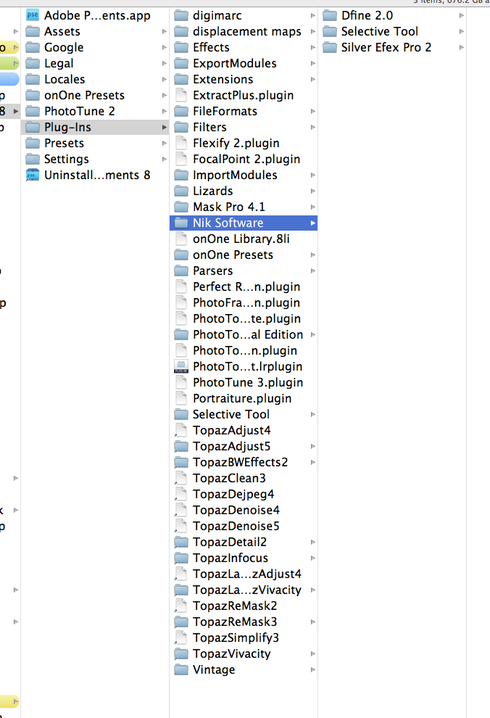Select the Nik Software folder row
This screenshot has height=718, width=490.
243,223
